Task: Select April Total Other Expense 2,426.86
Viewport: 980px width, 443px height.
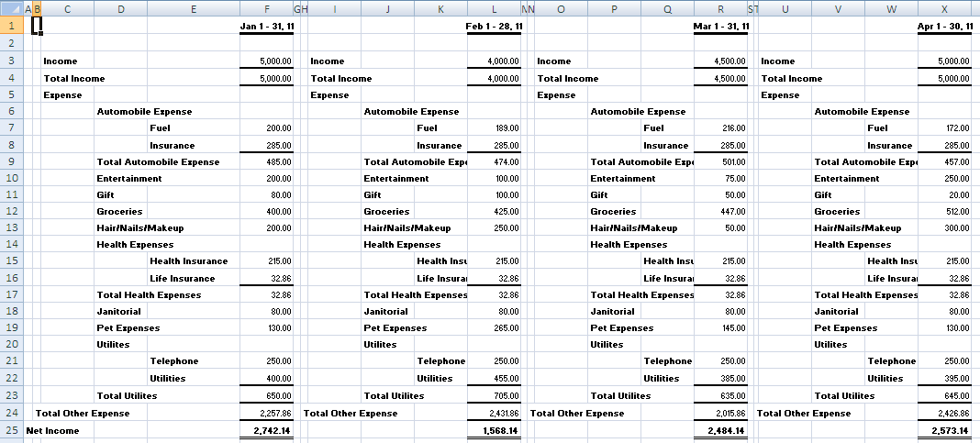Action: (x=945, y=413)
